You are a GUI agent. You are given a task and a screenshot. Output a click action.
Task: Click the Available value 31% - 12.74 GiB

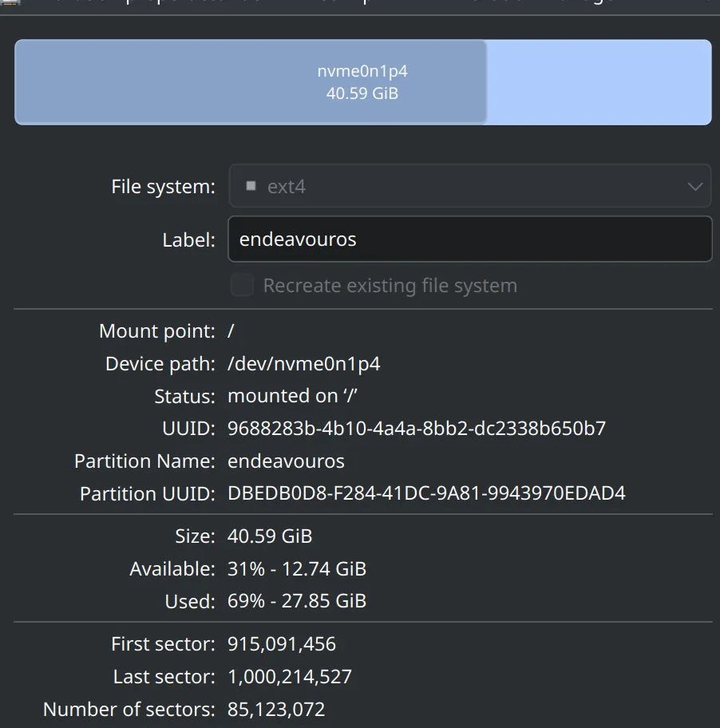[x=296, y=569]
